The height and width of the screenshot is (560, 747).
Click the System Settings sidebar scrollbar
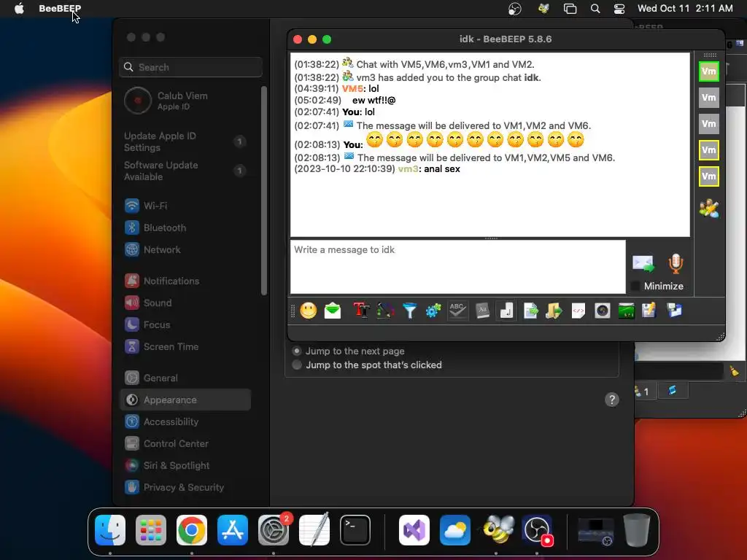pos(264,190)
